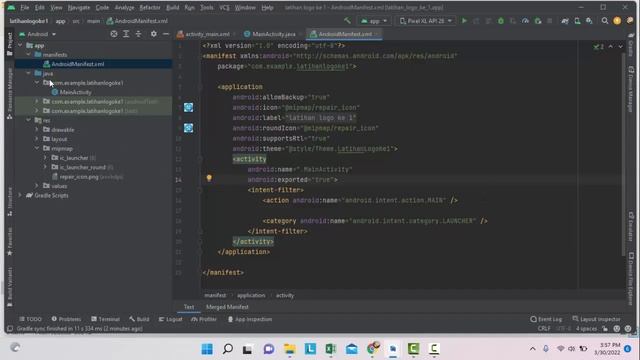
Task: Expand the values folder
Action: pos(37,186)
